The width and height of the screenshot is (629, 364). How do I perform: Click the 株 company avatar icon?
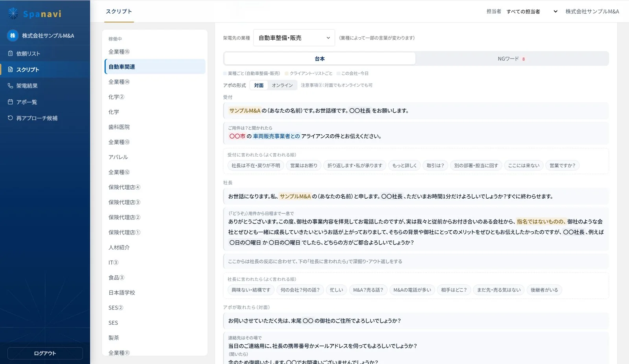(x=13, y=36)
